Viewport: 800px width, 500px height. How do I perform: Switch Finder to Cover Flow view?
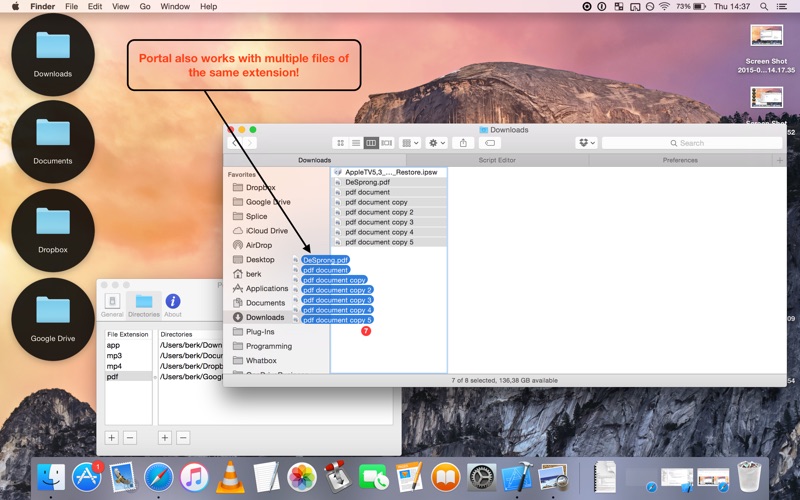(387, 143)
